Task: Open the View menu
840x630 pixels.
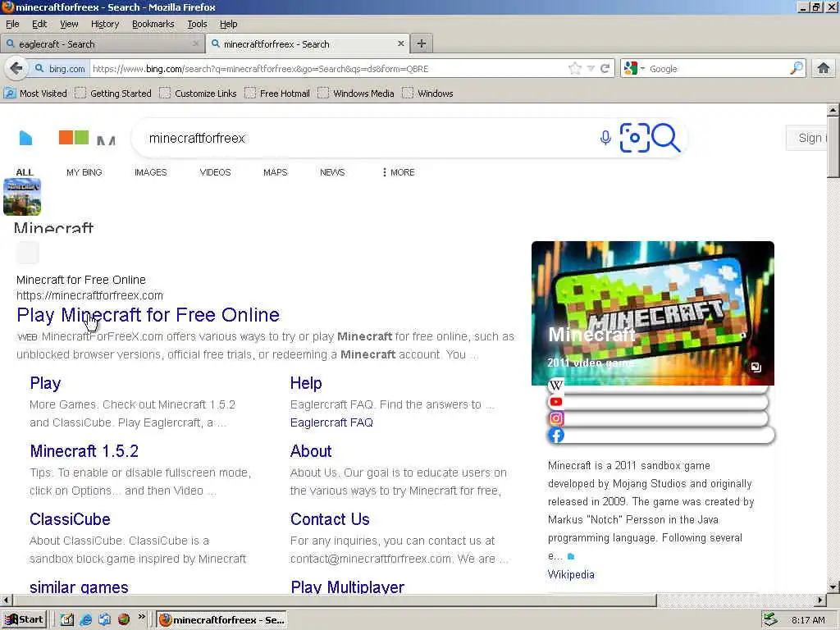Action: (x=69, y=24)
